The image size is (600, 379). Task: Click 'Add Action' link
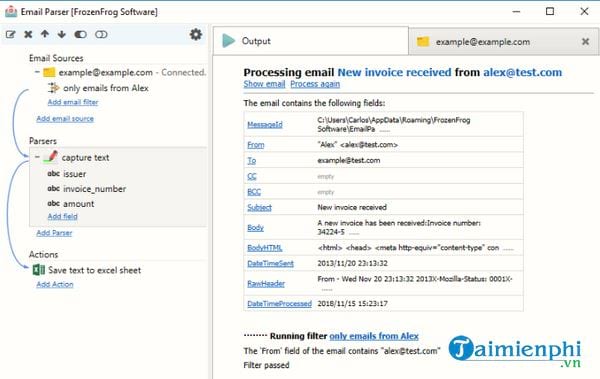tap(55, 284)
